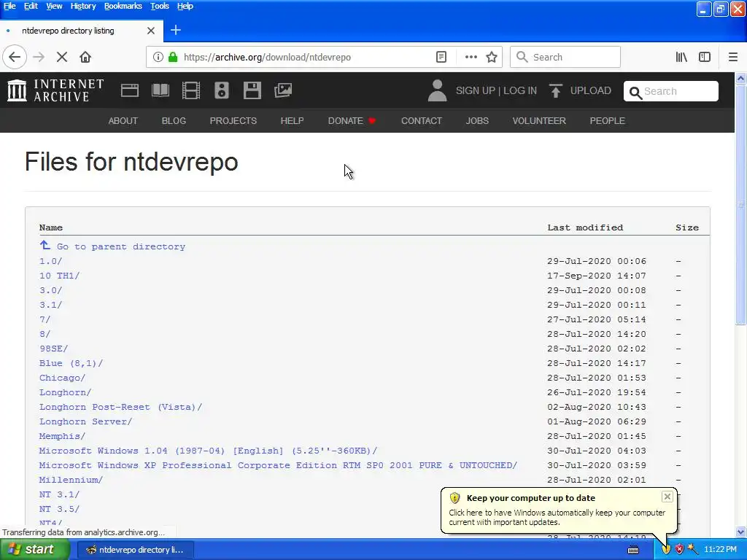Image resolution: width=747 pixels, height=560 pixels.
Task: Open Microsoft Windows 1.04 (1987-04) folder
Action: pos(208,451)
